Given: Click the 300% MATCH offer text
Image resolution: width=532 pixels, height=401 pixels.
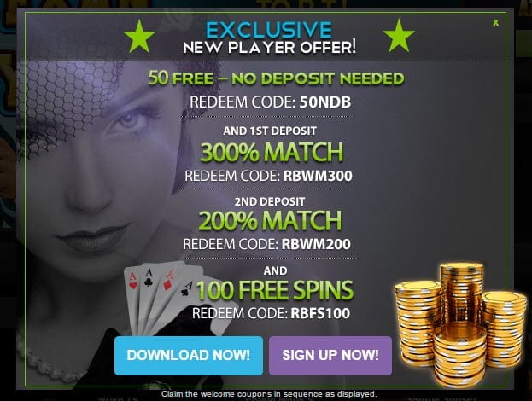Looking at the screenshot, I should pyautogui.click(x=272, y=152).
